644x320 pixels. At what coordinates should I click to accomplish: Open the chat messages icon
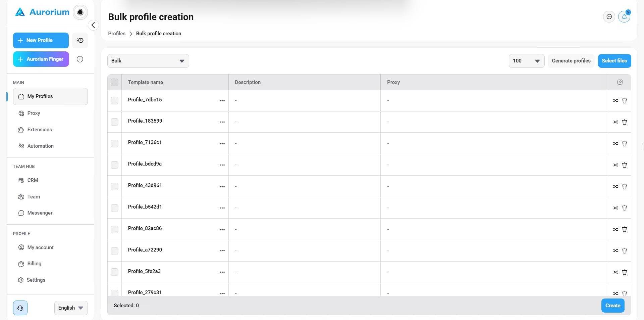pos(609,17)
